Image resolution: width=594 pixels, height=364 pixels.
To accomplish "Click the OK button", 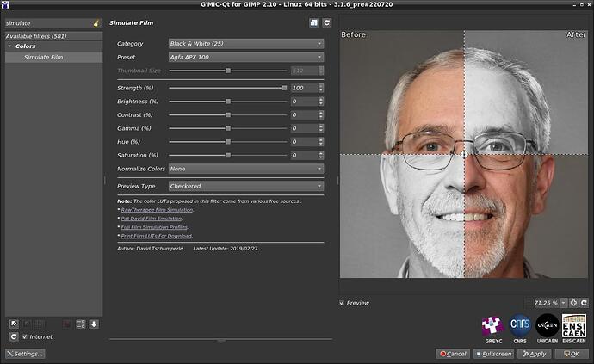I will point(572,354).
